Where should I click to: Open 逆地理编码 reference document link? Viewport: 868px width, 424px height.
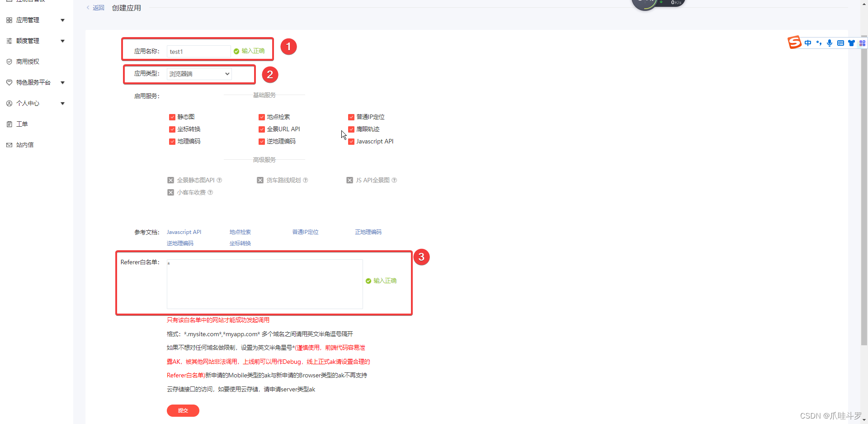click(x=180, y=243)
